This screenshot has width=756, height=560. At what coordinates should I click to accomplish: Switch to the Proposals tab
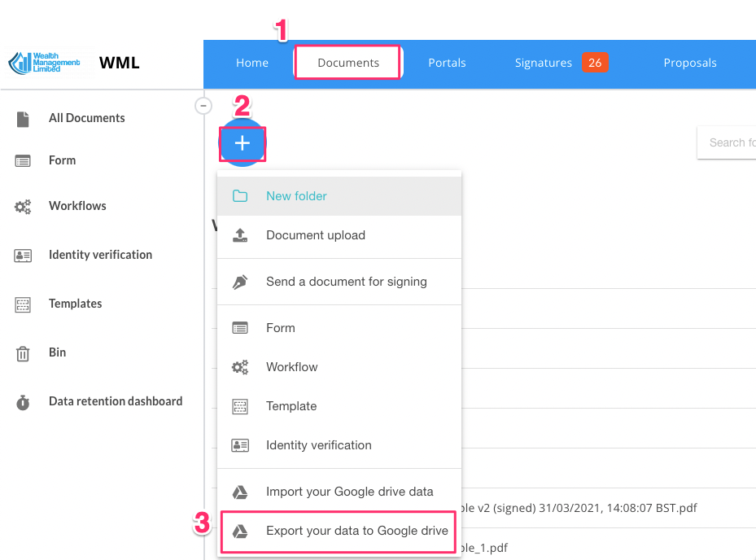[689, 63]
